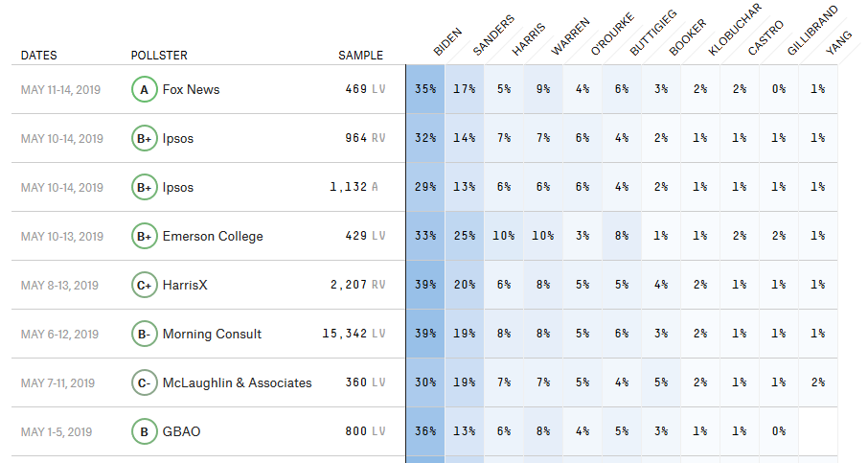Click the C- grade icon for McLaughlin & Associates
The image size is (868, 463).
[x=144, y=383]
